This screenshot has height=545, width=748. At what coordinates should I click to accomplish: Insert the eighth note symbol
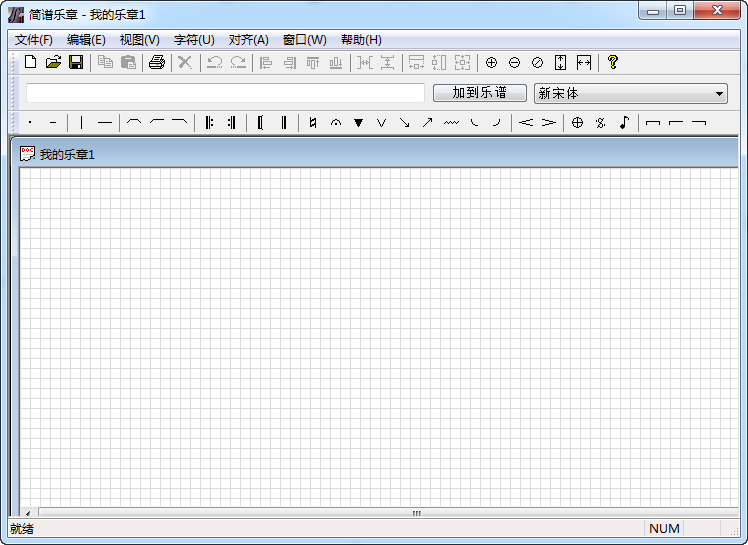(624, 123)
